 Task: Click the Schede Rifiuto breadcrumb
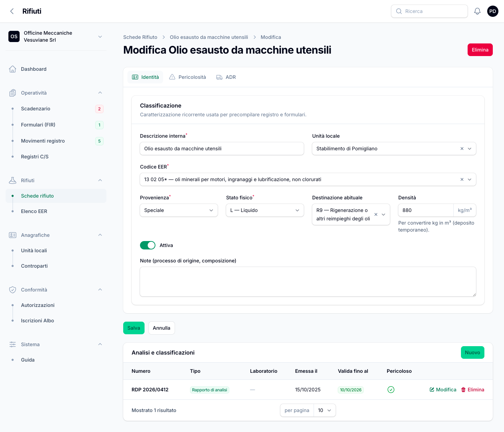click(x=140, y=37)
